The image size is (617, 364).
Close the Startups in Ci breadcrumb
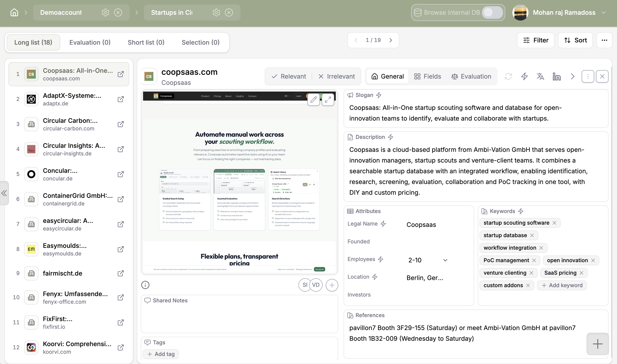(x=229, y=13)
